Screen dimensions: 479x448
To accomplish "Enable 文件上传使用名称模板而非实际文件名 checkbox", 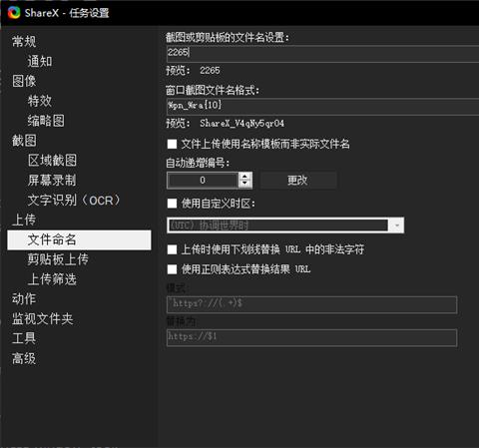I will point(172,144).
